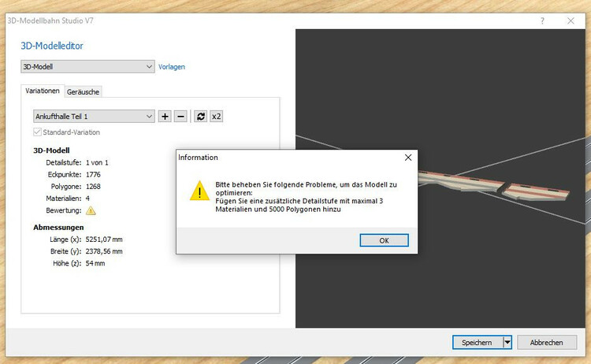Screen dimensions: 591x364
Task: Click the Breite (y) value 2378,56 mm
Action: 104,251
